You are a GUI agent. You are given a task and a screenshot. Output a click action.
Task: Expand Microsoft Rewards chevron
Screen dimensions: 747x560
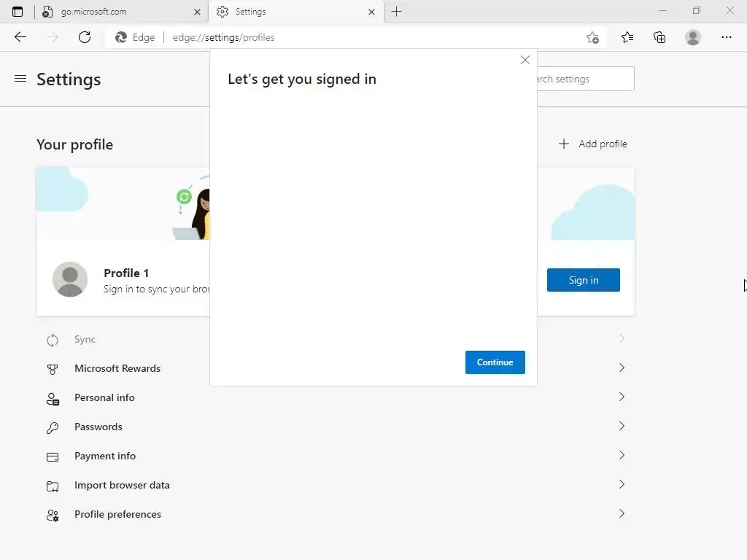(x=622, y=367)
